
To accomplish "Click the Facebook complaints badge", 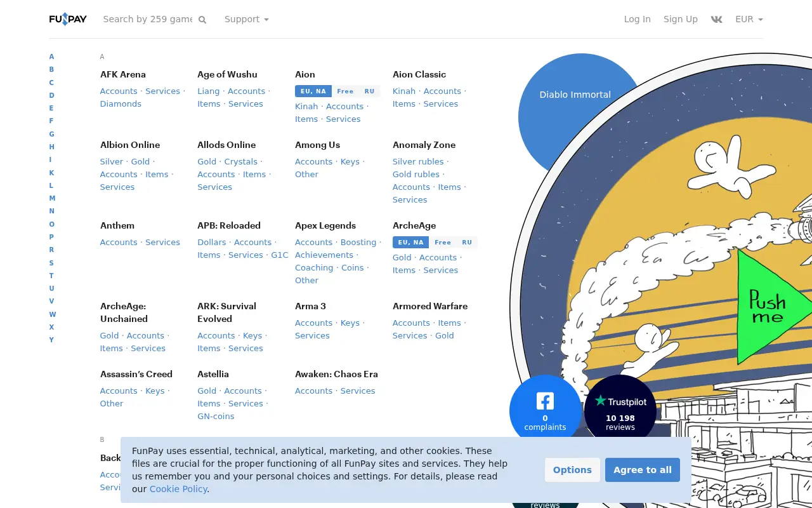I will (545, 410).
